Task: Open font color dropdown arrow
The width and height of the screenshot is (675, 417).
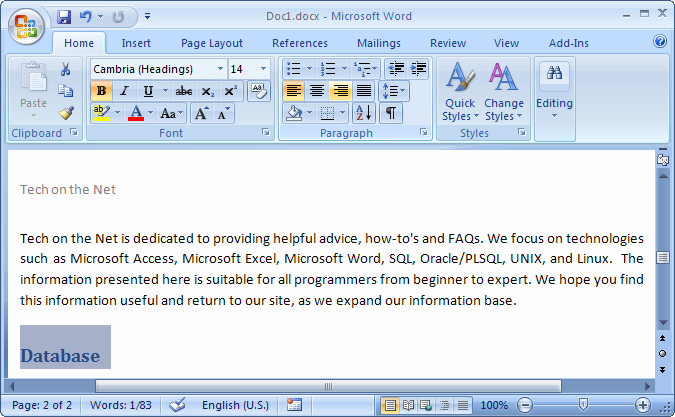Action: click(150, 113)
